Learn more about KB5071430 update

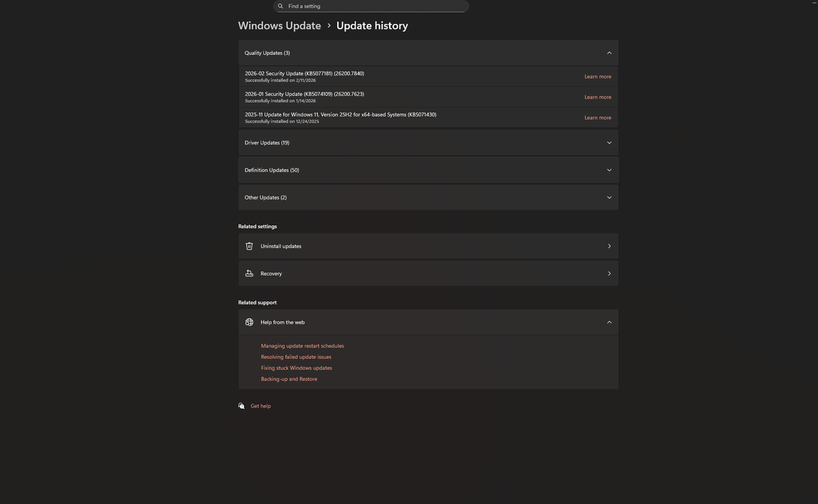pos(597,118)
